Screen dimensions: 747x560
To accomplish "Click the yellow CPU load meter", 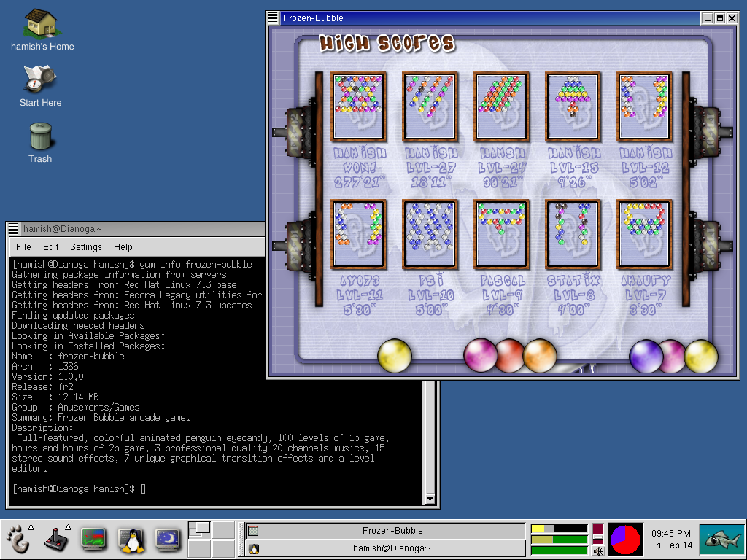I will click(x=560, y=529).
